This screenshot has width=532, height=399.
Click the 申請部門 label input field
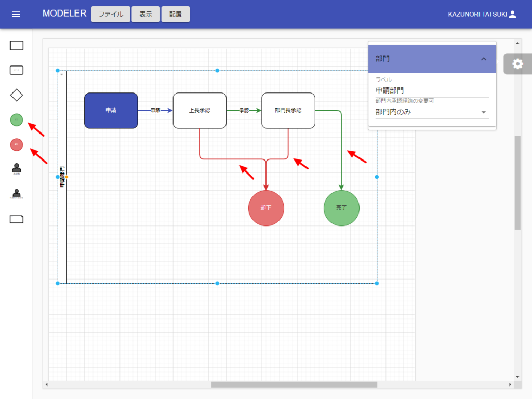coord(432,90)
